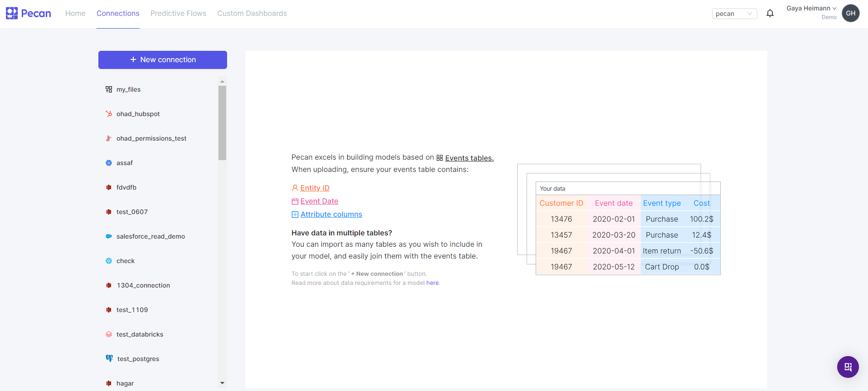This screenshot has height=391, width=868.
Task: Click the Customer ID column header
Action: click(x=562, y=203)
